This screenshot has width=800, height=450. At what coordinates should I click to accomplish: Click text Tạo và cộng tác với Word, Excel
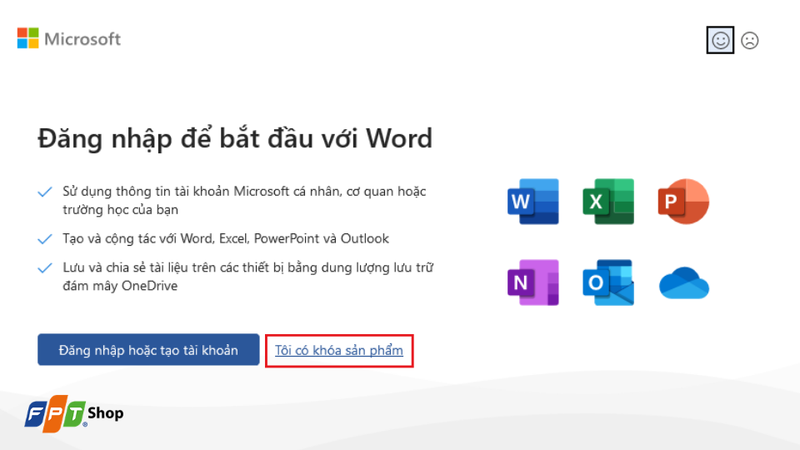click(x=226, y=238)
